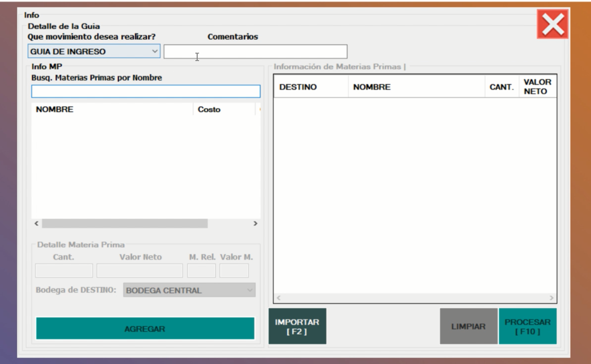Screen dimensions: 591x364
Task: Click the VALOR NETO column header
Action: (x=537, y=87)
